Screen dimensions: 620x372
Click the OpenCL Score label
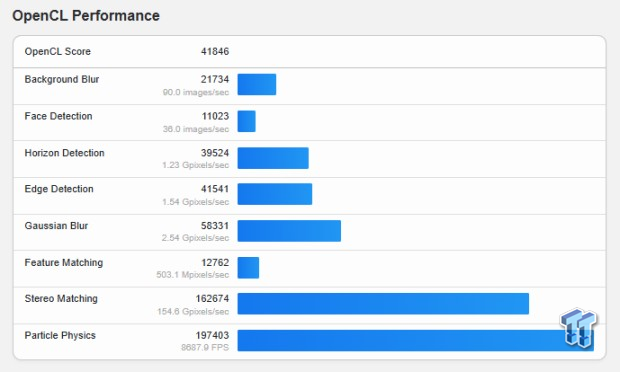(58, 51)
